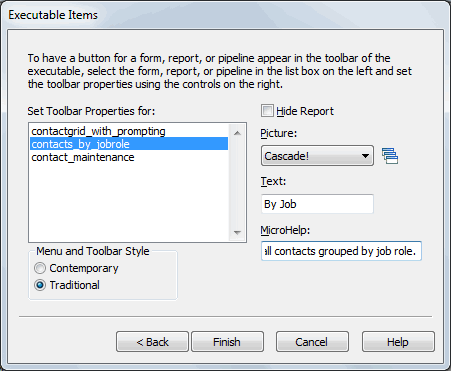Click the list box vertical scrollbar track
Viewport: 451px width, 371px height.
237,183
